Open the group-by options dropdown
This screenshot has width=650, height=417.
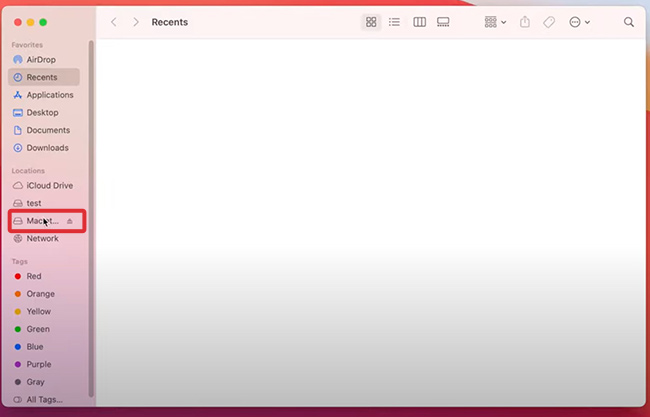(495, 22)
